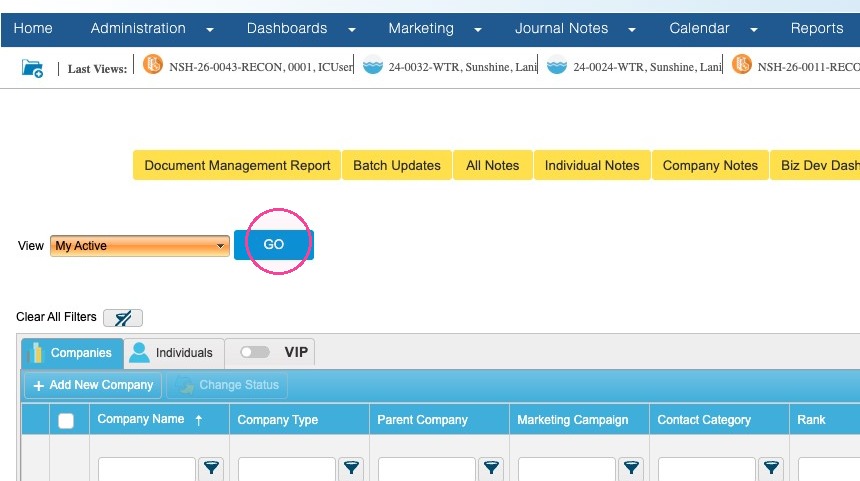Click the Company Name filter input
Viewport: 860px width, 481px height.
[147, 469]
